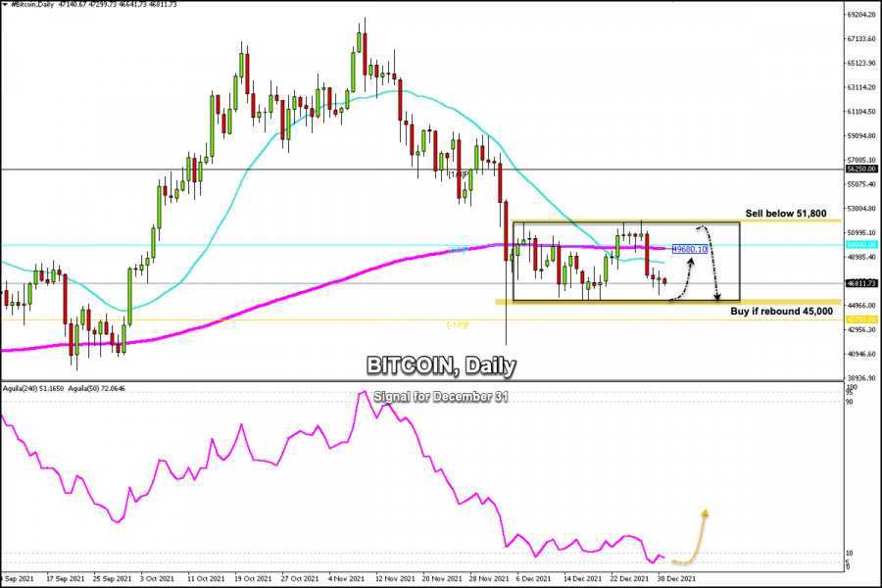This screenshot has height=588, width=882.
Task: Click the 40946.60 price axis label
Action: click(x=861, y=354)
